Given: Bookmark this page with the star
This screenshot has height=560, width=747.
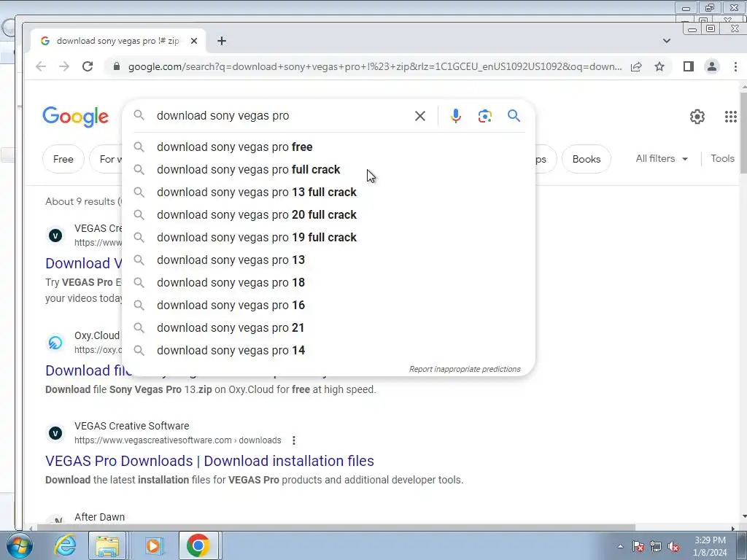Looking at the screenshot, I should pos(659,66).
